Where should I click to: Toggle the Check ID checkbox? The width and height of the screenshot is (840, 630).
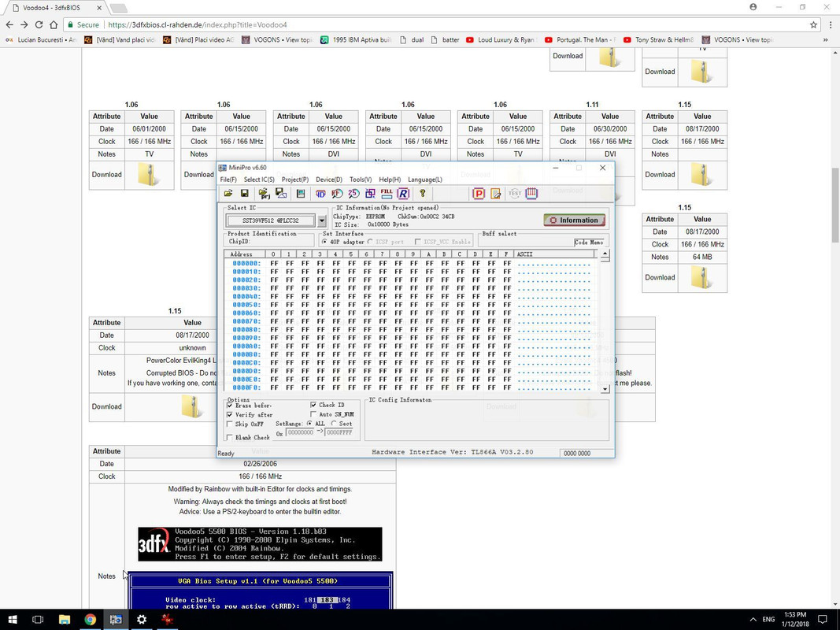313,405
